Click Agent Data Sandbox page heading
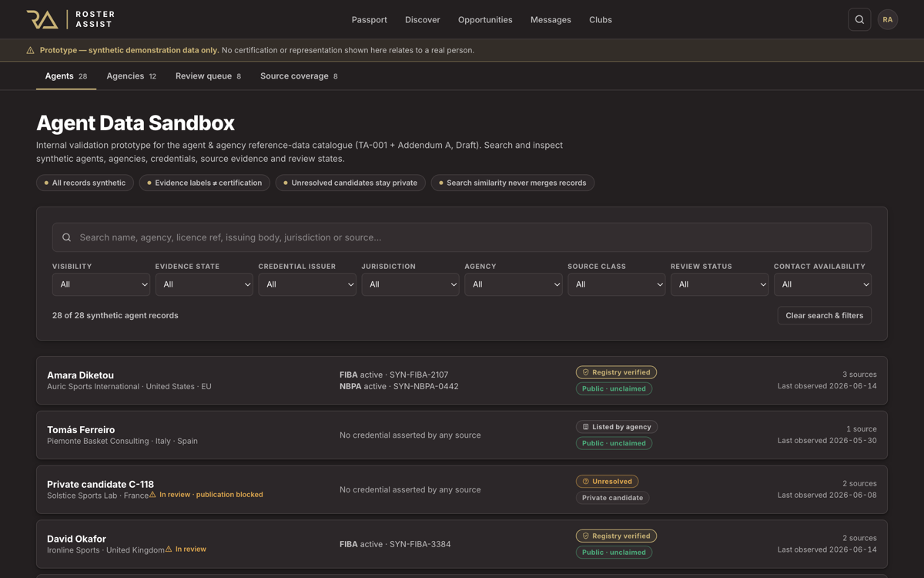 point(136,123)
